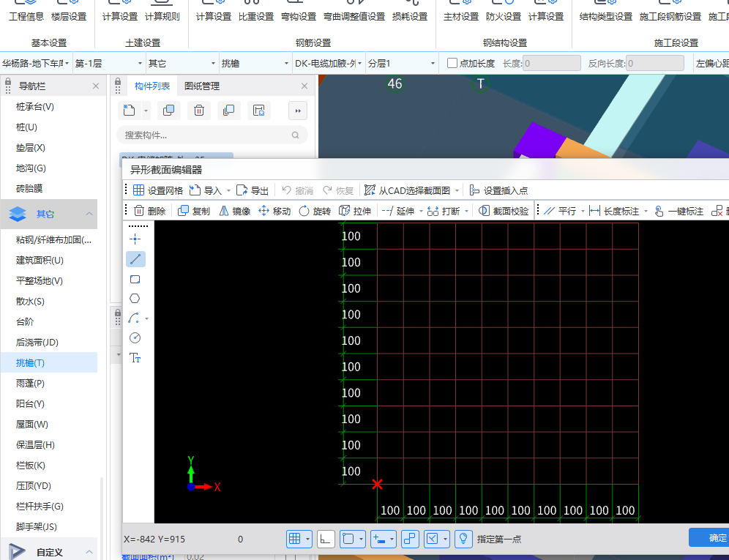Select the point drawing tool in section editor
Viewport: 729px width, 560px height.
coord(135,239)
